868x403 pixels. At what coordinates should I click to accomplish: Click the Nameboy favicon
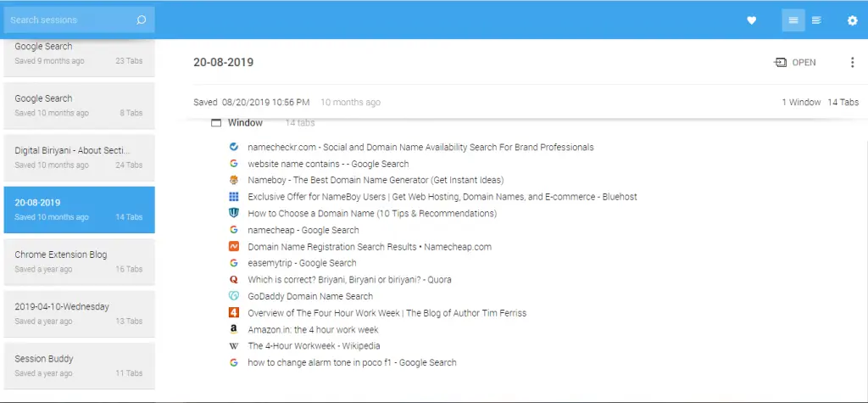pos(234,180)
